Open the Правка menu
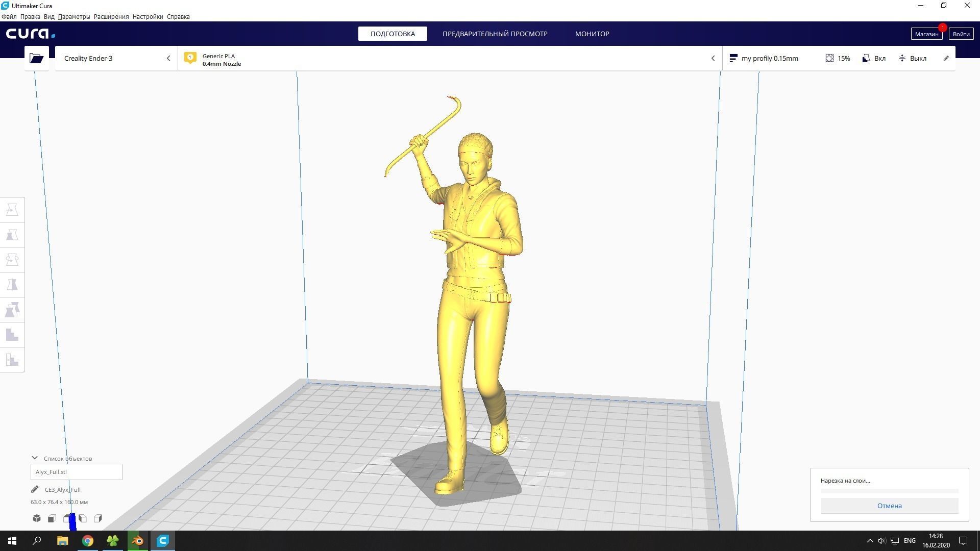Screen dimensions: 980x551 30,16
